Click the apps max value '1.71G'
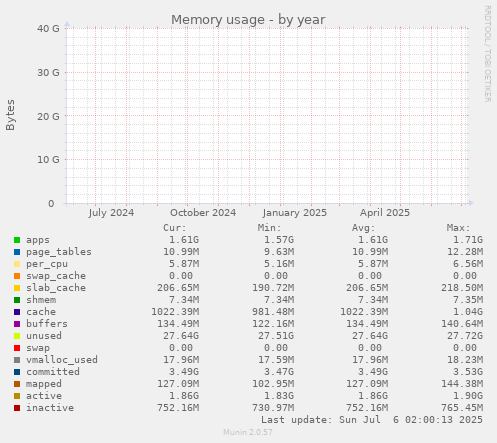This screenshot has width=497, height=443. point(468,240)
